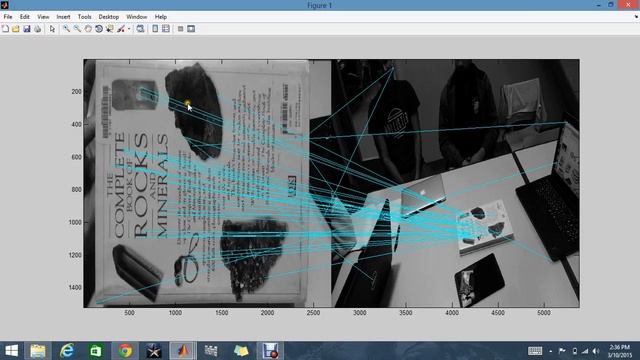This screenshot has width=640, height=360.
Task: Open the Tools menu
Action: click(x=84, y=17)
